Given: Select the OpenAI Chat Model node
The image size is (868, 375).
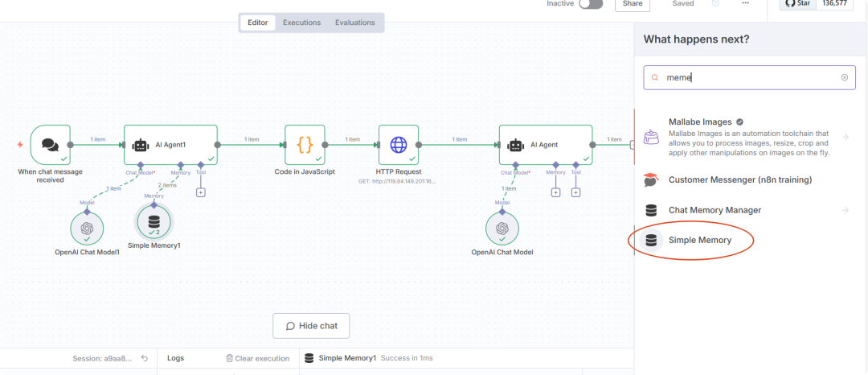Looking at the screenshot, I should click(502, 229).
